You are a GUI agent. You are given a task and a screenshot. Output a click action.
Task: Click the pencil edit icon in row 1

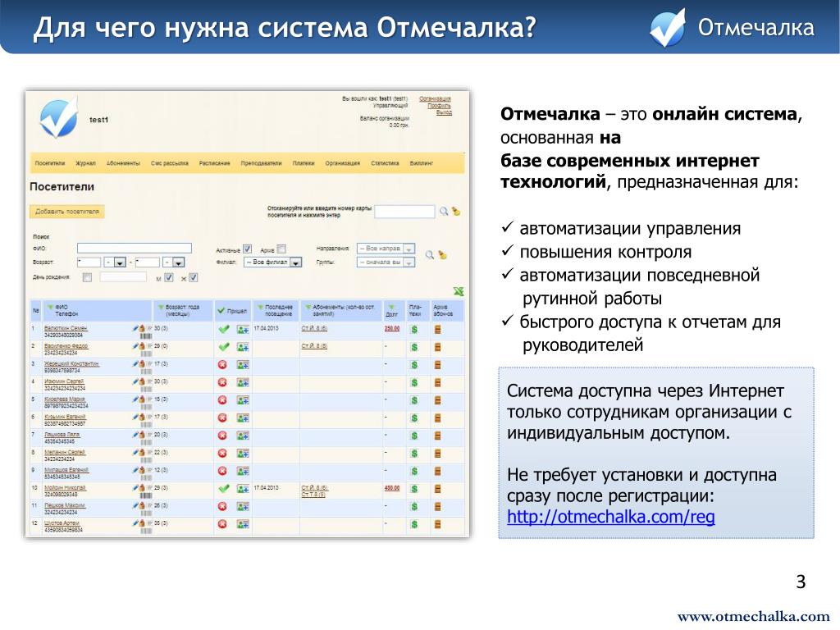click(135, 328)
